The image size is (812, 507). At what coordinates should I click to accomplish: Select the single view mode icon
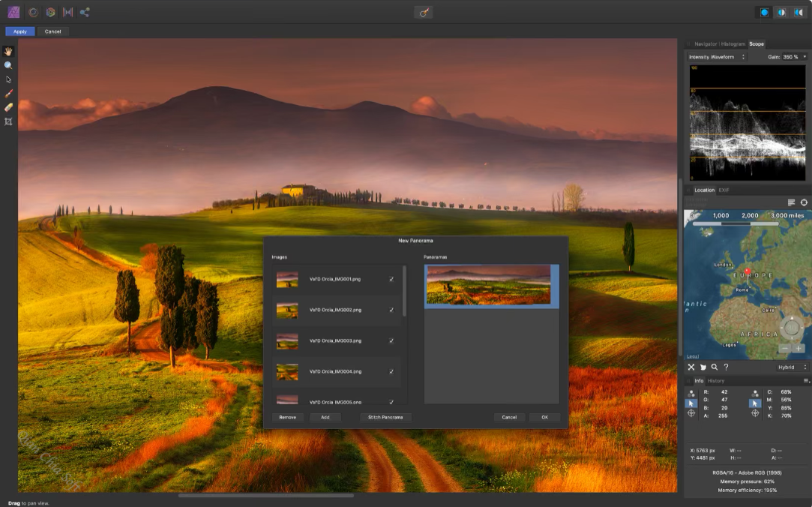point(764,13)
